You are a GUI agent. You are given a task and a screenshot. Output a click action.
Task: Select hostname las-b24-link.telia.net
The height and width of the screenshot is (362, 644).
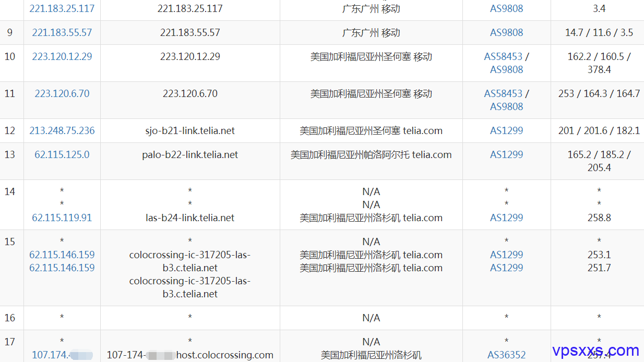coord(190,218)
